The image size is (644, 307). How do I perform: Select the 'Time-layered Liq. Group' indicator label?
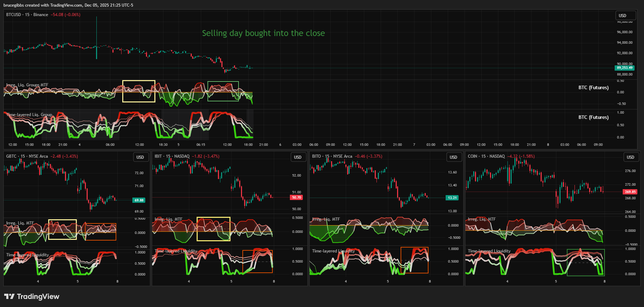coord(29,115)
